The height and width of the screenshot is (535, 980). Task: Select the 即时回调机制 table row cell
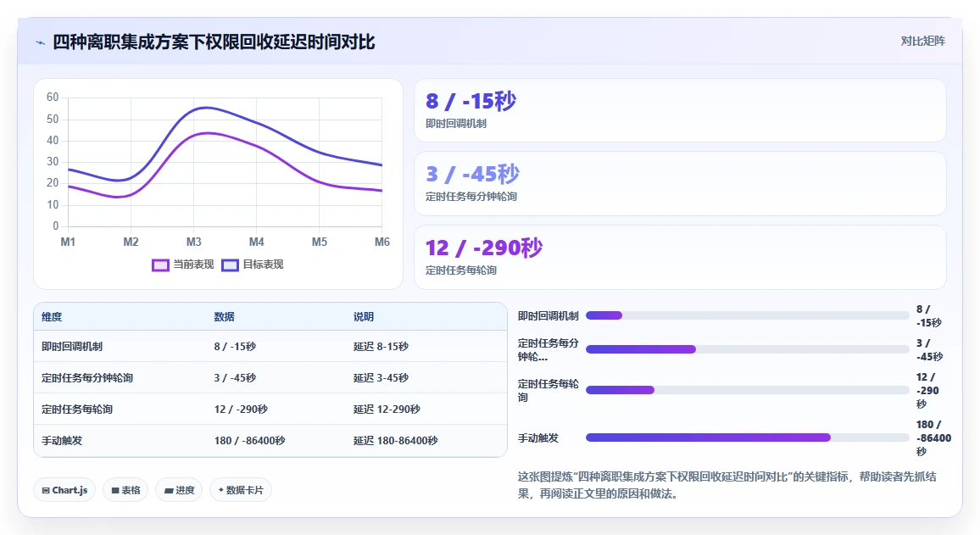(x=72, y=346)
